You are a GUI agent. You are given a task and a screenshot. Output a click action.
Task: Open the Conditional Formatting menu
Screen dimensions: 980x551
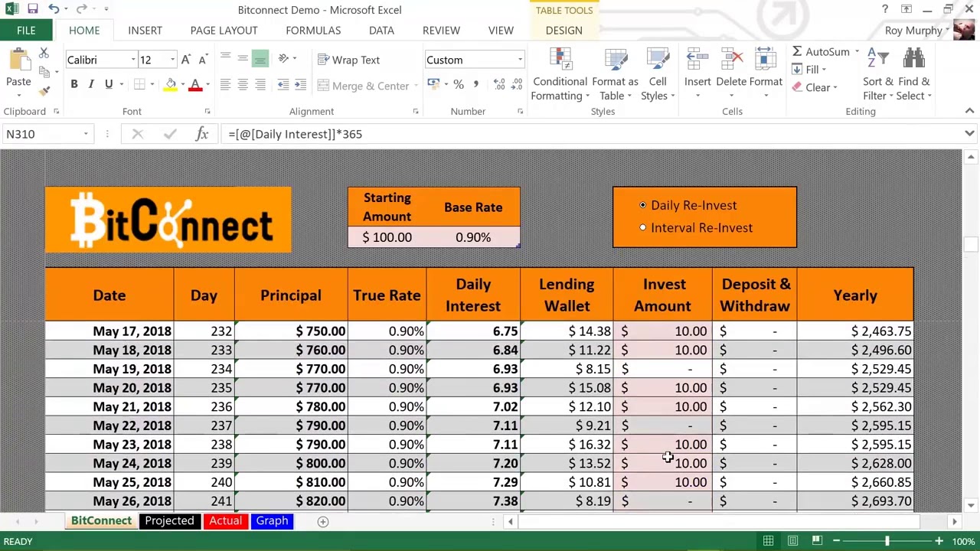(x=560, y=75)
